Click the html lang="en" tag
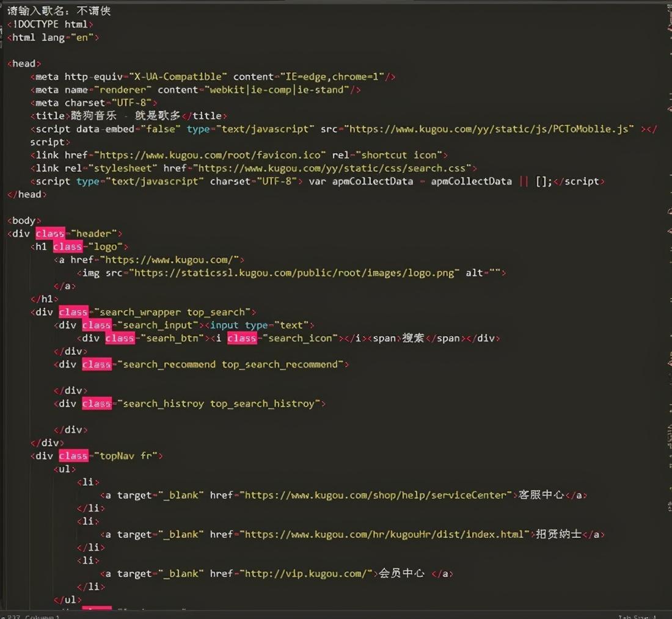Screen dimensions: 672x619 click(x=53, y=38)
